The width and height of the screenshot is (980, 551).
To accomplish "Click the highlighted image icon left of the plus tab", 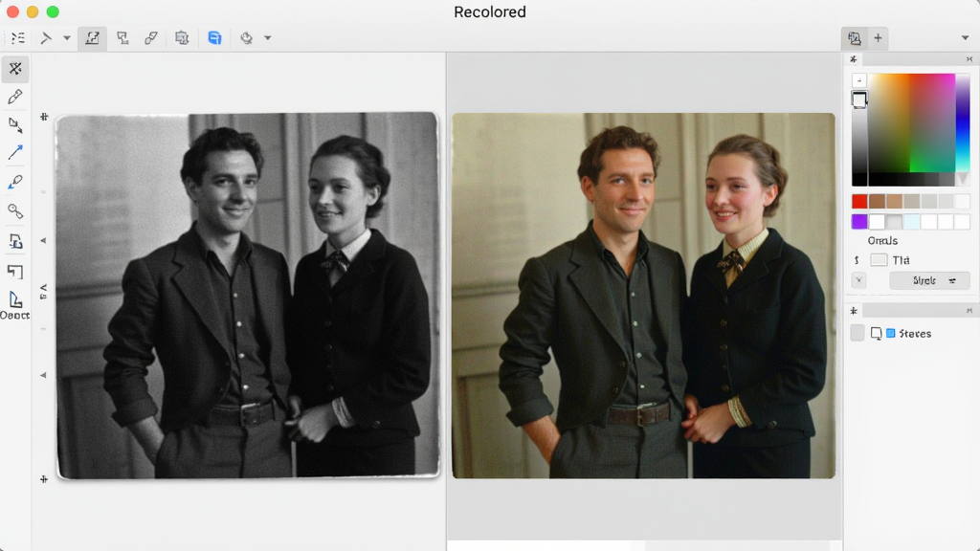I will click(855, 38).
